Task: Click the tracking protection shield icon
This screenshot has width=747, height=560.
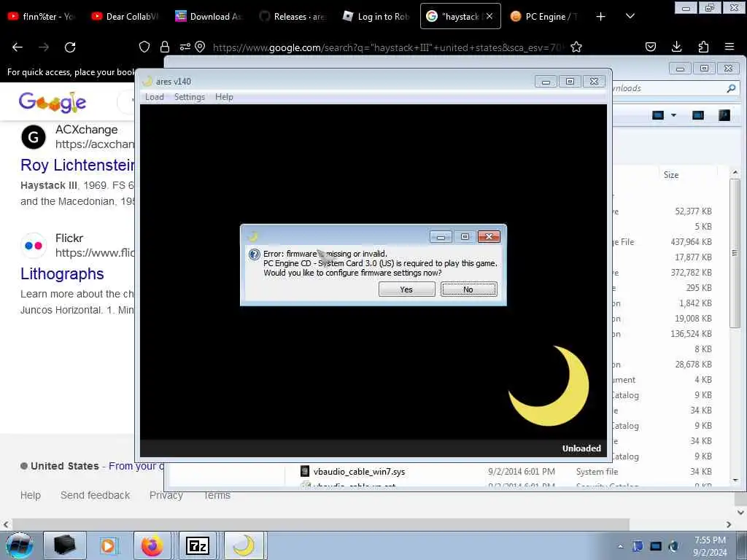Action: tap(144, 47)
